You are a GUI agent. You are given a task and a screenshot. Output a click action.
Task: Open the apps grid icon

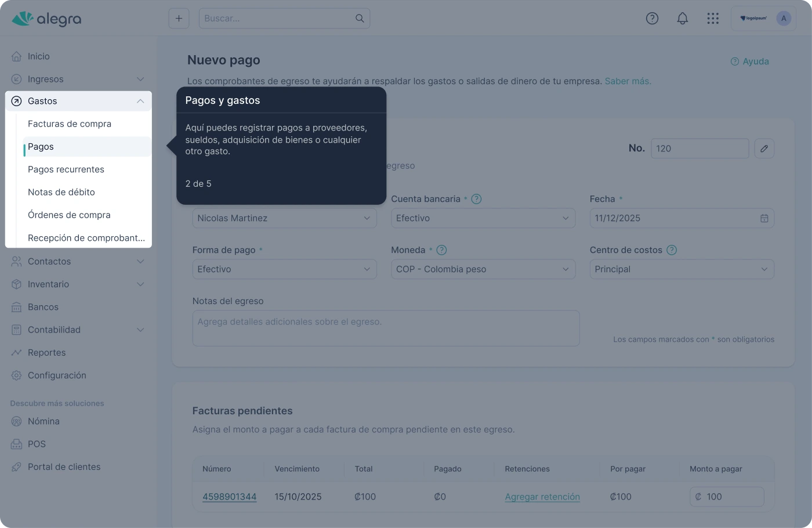click(x=713, y=19)
